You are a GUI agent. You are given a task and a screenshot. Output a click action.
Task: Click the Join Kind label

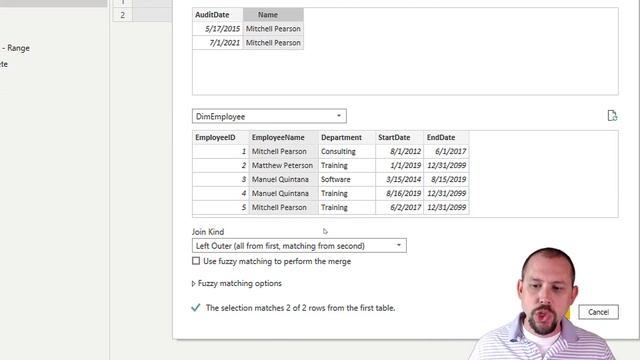pos(208,232)
